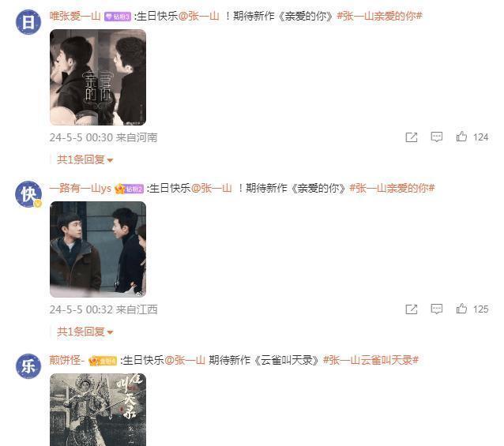Click 唯张爱一山's purple fan badge
The width and height of the screenshot is (504, 446).
point(118,17)
